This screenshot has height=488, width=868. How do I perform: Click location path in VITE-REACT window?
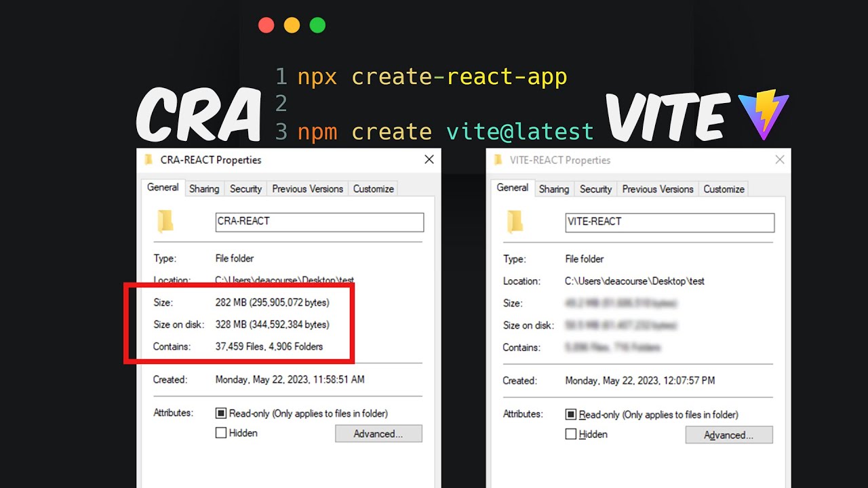(635, 281)
